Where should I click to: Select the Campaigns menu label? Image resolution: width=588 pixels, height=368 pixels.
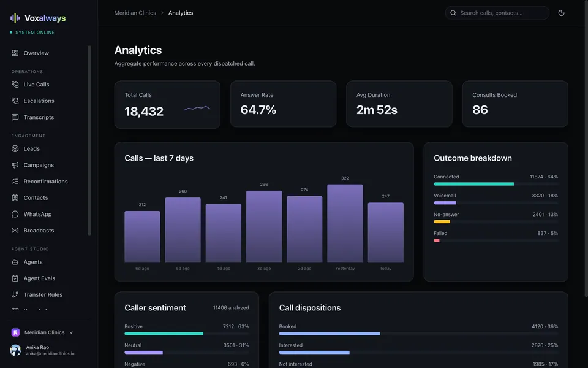[x=39, y=165]
